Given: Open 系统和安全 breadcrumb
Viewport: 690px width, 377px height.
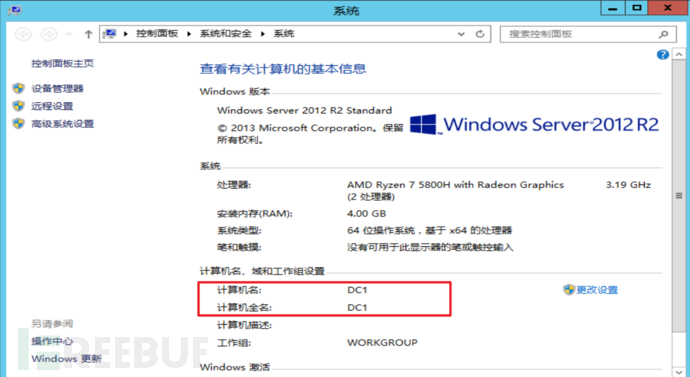Looking at the screenshot, I should pyautogui.click(x=226, y=33).
